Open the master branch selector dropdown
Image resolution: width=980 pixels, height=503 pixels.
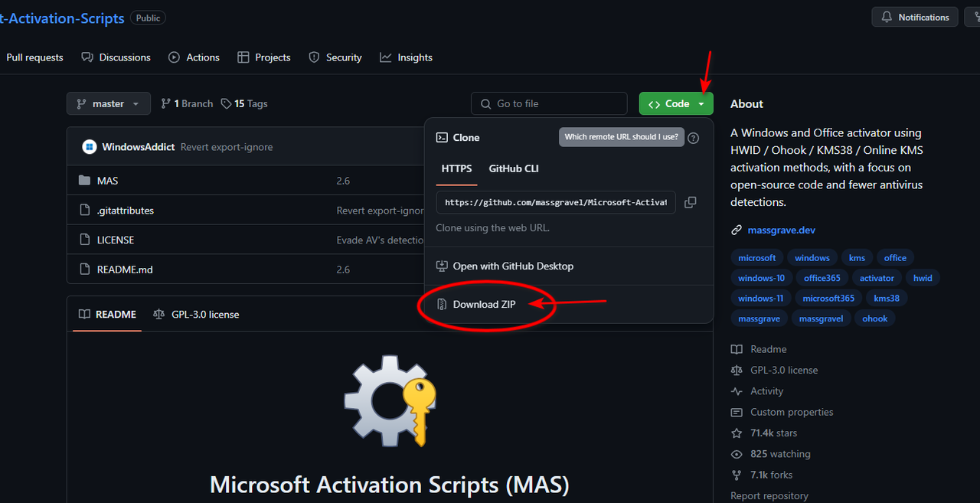click(x=108, y=103)
